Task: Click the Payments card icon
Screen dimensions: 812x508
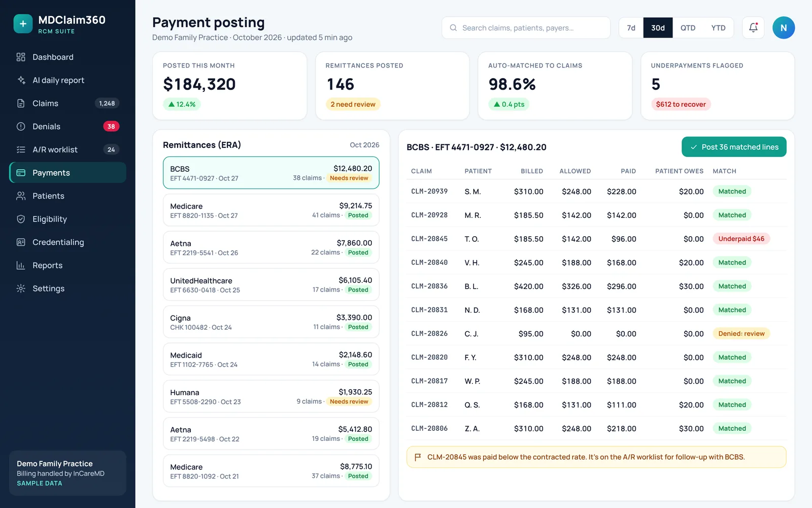Action: tap(21, 173)
